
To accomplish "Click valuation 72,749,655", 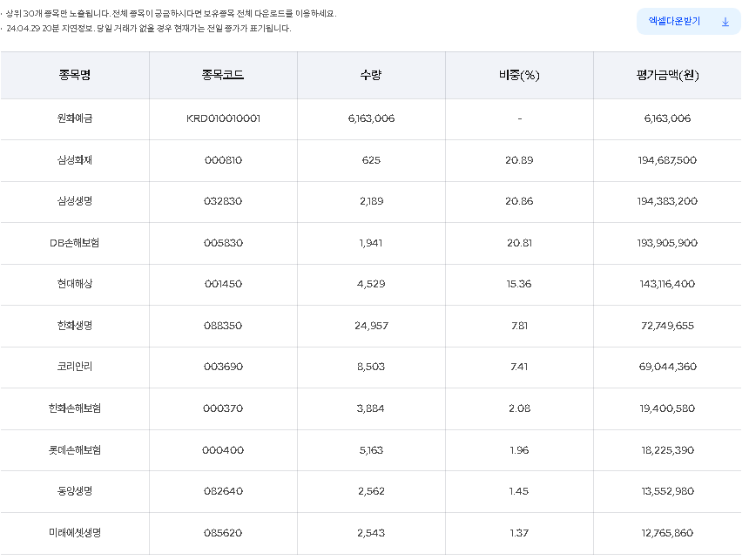I will (667, 326).
